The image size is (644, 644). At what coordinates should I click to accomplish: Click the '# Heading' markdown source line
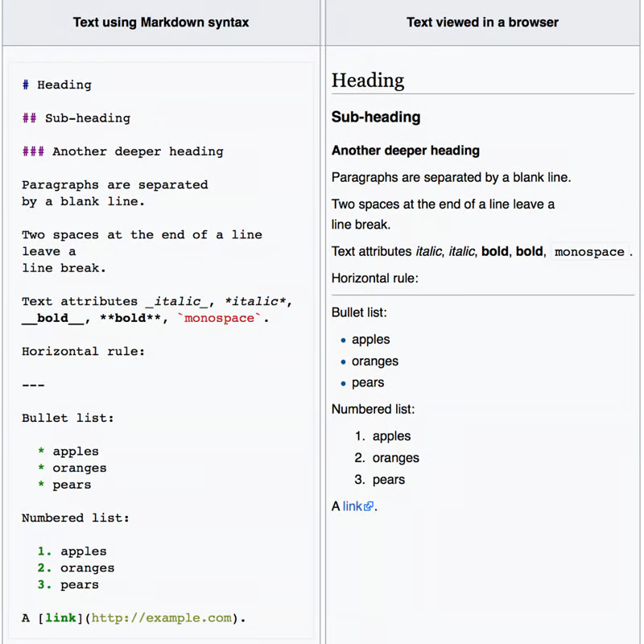(56, 85)
